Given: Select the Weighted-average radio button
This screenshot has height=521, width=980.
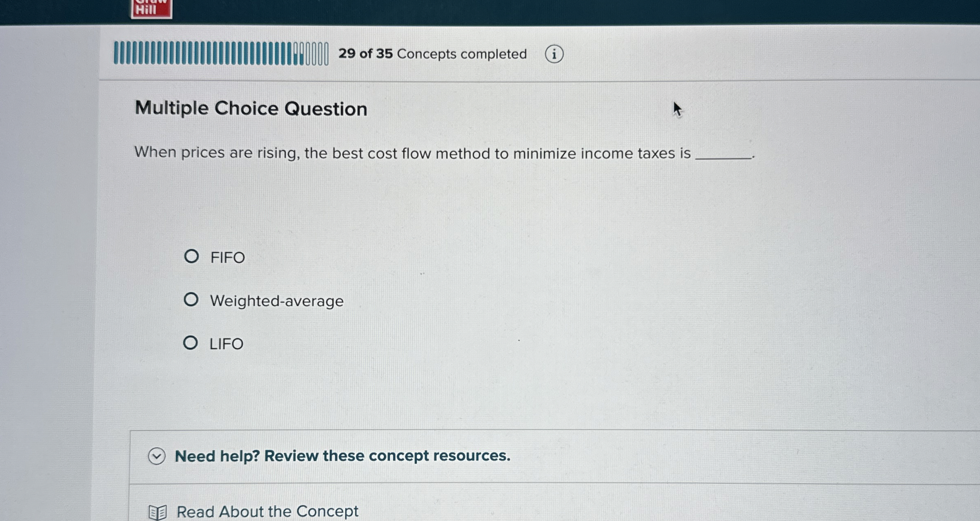Looking at the screenshot, I should (191, 300).
